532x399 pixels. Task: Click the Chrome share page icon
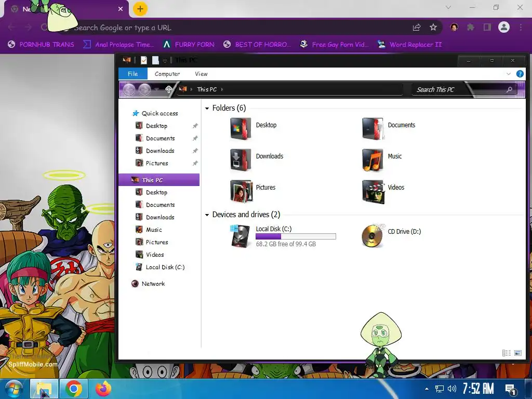tap(417, 28)
